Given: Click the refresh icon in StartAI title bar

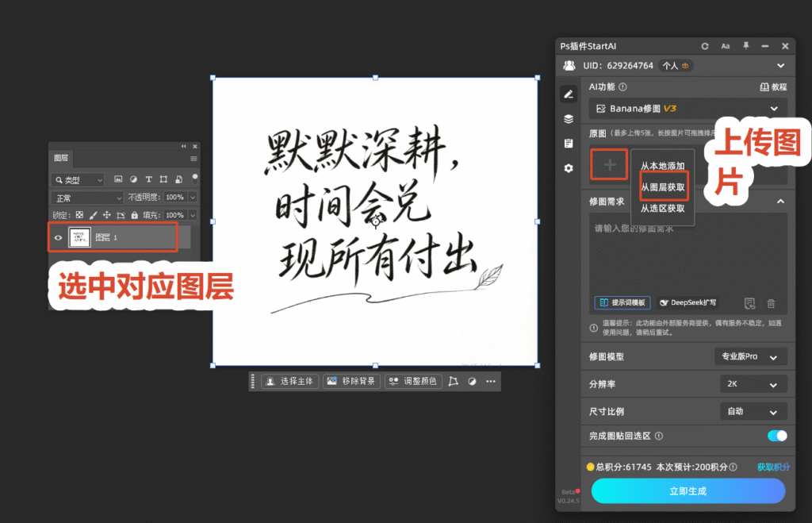Looking at the screenshot, I should 705,46.
